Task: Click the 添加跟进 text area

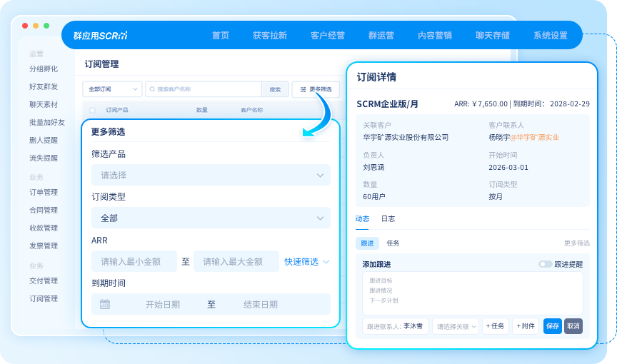Action: [473, 293]
